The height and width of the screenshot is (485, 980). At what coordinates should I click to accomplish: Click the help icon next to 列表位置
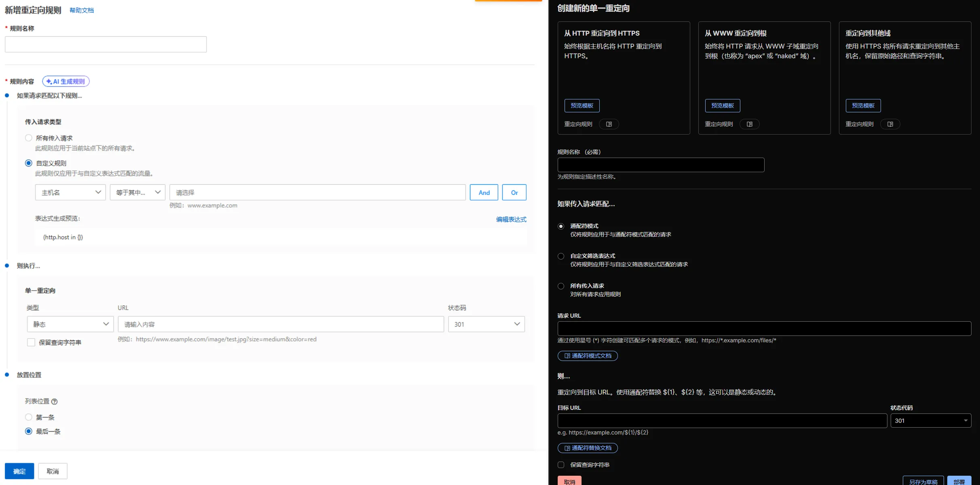(55, 401)
